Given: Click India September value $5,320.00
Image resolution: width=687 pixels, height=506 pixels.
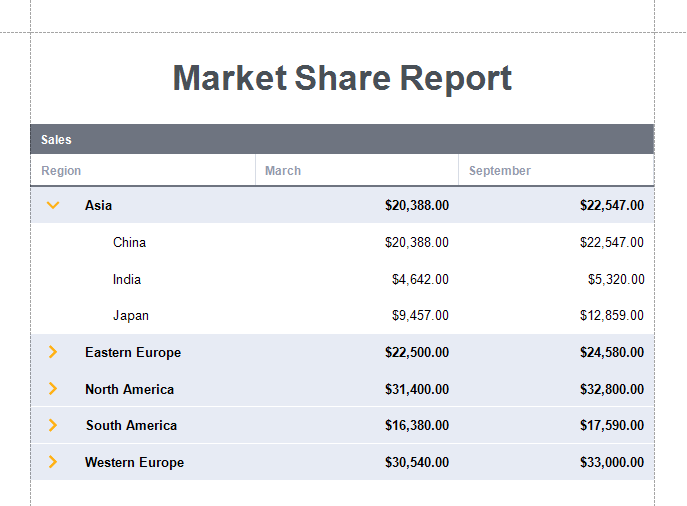Looking at the screenshot, I should (x=615, y=279).
